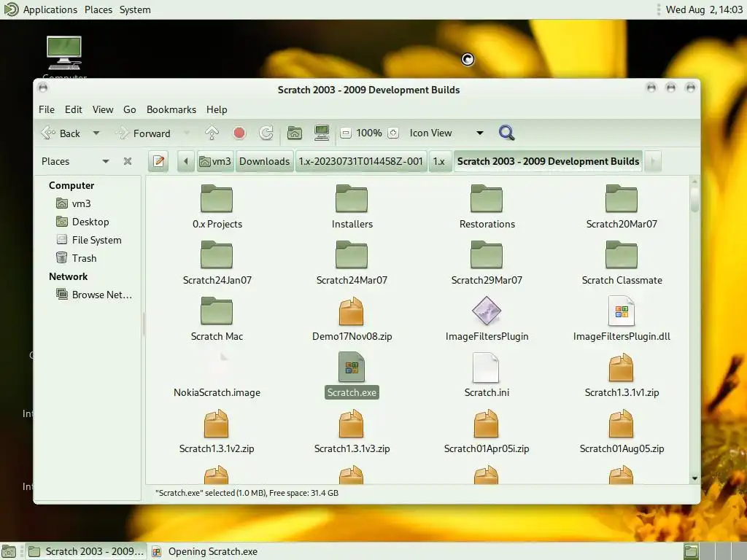
Task: Select the Scratch24Jan07 folder
Action: point(217,262)
